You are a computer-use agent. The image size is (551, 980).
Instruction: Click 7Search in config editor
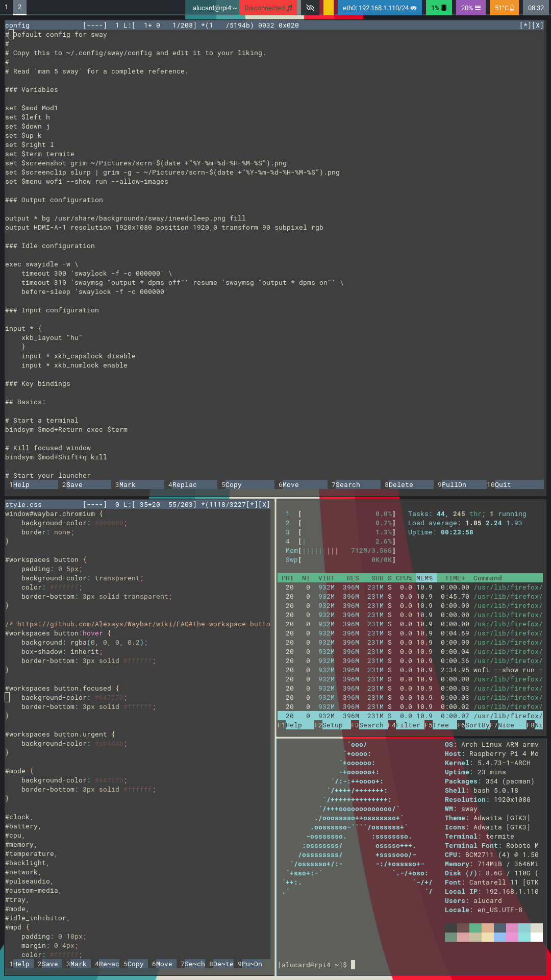(354, 484)
